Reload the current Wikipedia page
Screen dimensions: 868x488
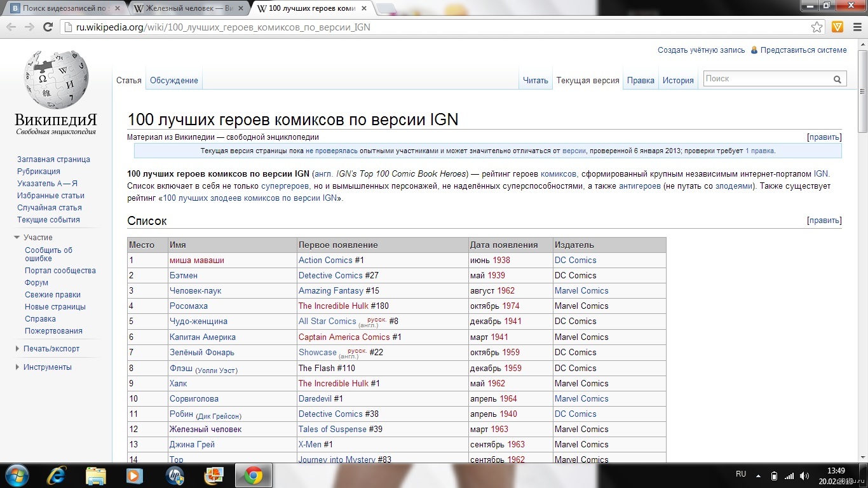(x=48, y=27)
